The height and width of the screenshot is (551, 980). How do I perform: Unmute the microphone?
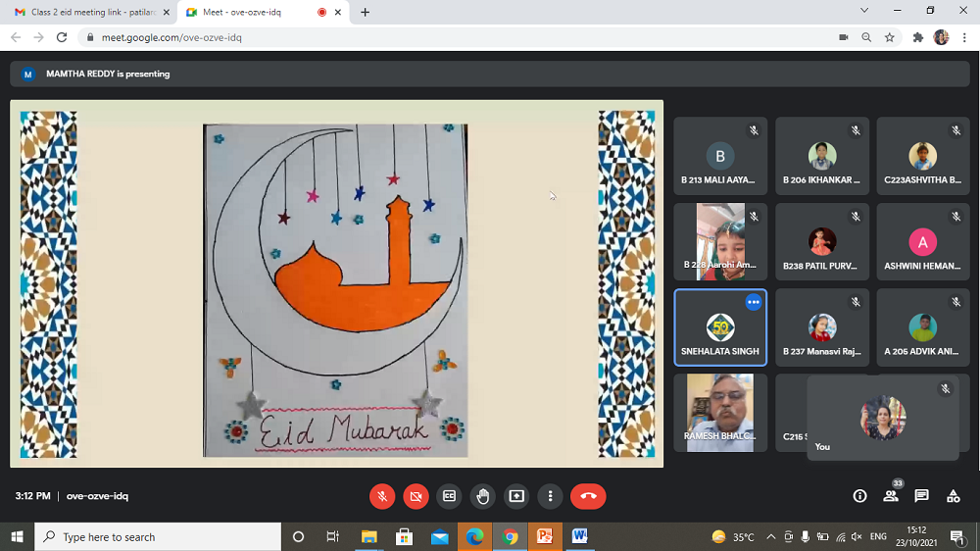click(382, 496)
